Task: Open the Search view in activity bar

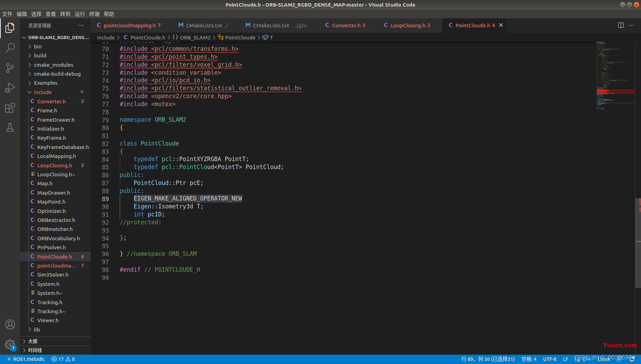Action: 10,48
